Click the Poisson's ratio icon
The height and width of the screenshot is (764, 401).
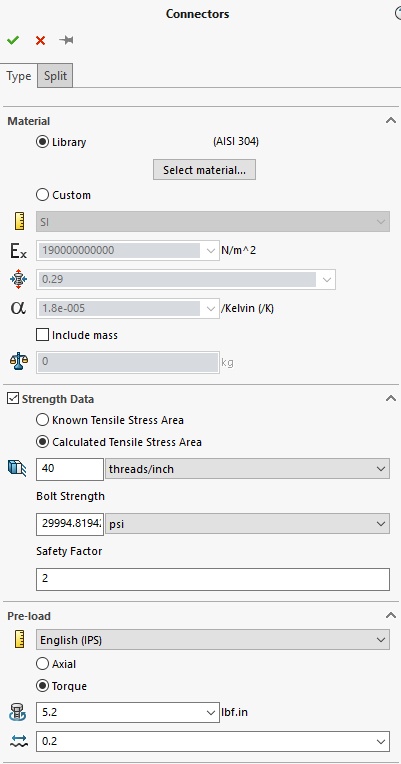pos(19,280)
